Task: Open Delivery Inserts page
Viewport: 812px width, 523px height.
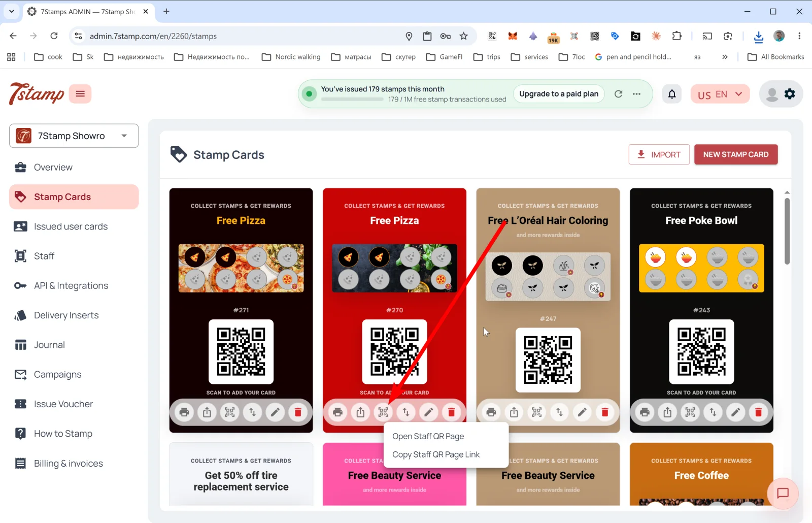Action: 74,315
